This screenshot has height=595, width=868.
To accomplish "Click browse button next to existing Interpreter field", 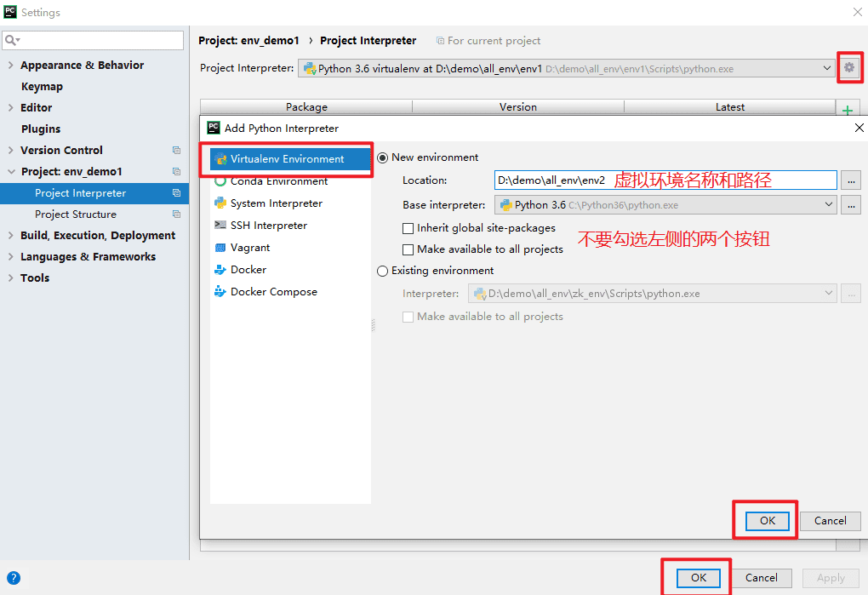I will point(851,294).
